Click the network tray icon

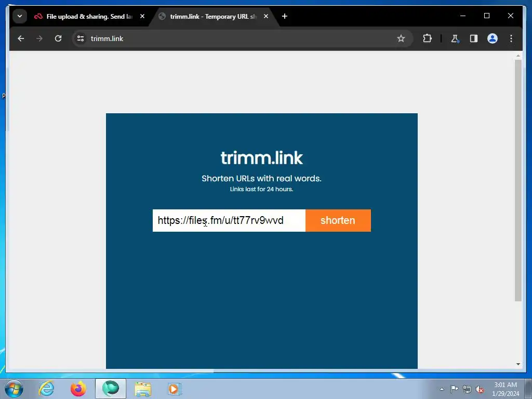467,389
